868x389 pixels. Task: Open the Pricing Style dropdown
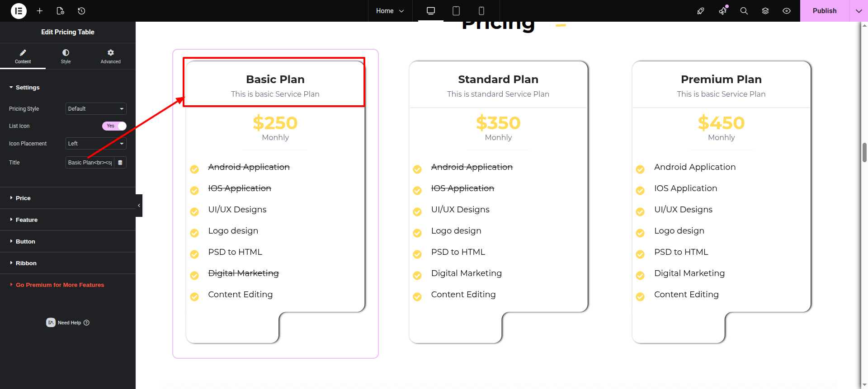point(96,109)
